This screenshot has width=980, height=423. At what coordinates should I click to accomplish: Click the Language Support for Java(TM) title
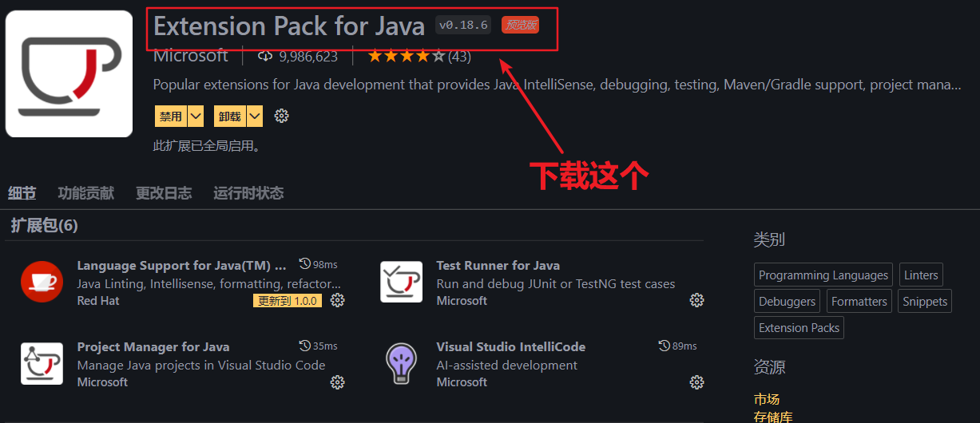(182, 266)
